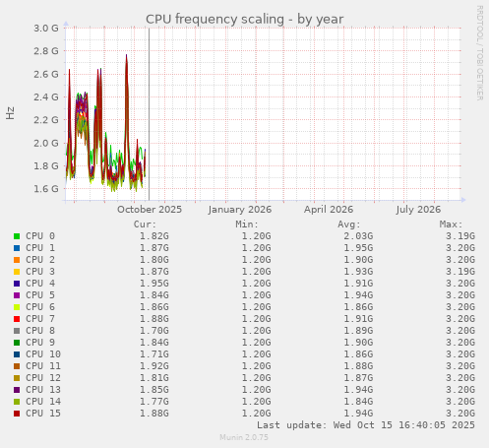Click CPU 0 average value 2.03G
Viewport: 489px width, 448px height.
[x=358, y=236]
